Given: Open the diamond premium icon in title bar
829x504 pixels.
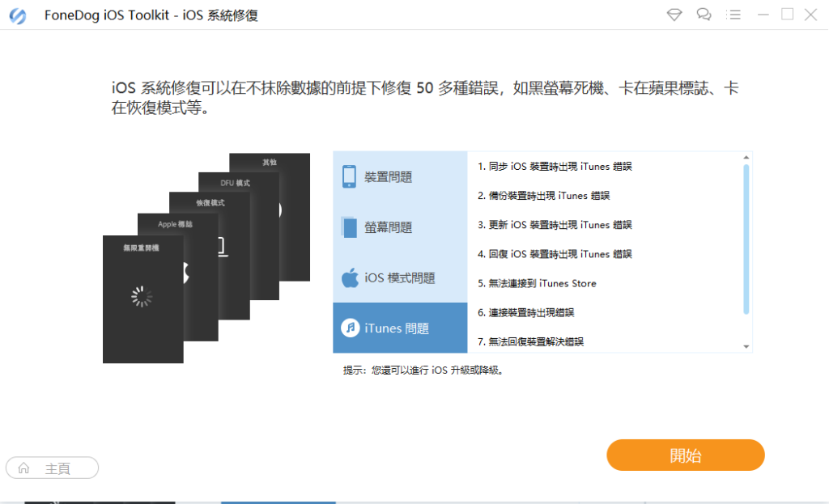Looking at the screenshot, I should pos(674,15).
